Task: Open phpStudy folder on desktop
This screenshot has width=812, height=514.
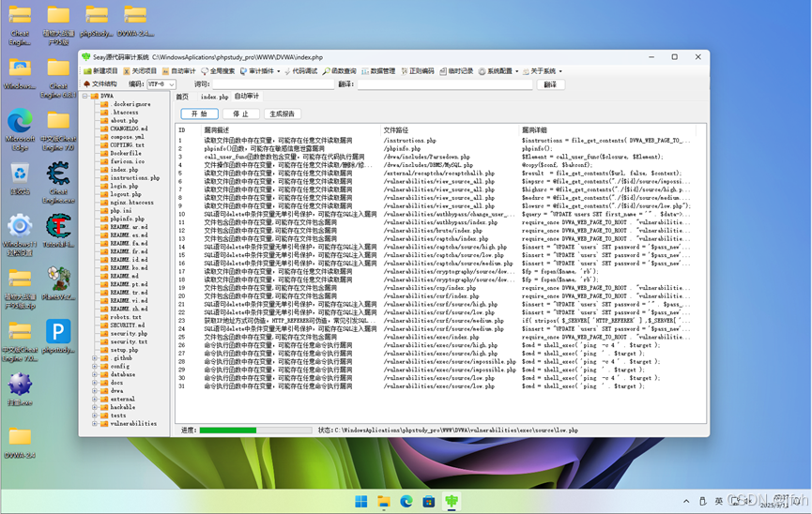Action: [97, 22]
